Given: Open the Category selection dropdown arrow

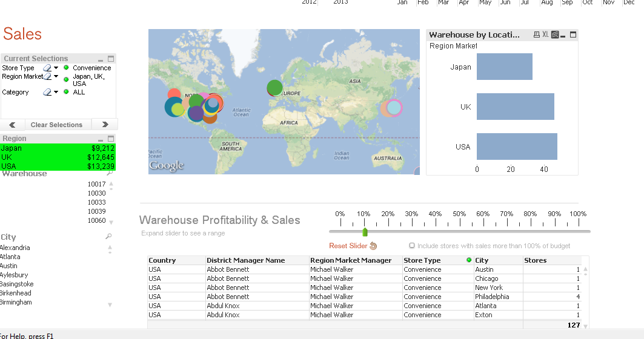Looking at the screenshot, I should [x=56, y=92].
